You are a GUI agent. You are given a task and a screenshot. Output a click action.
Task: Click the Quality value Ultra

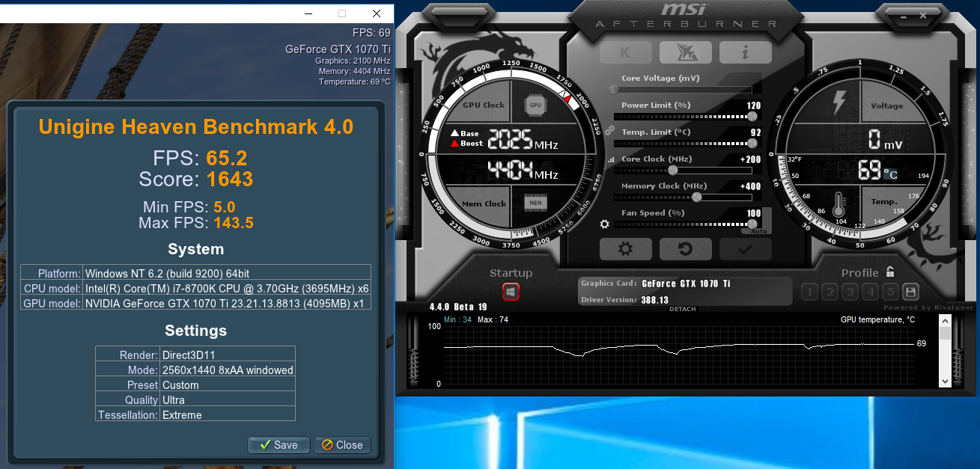174,399
